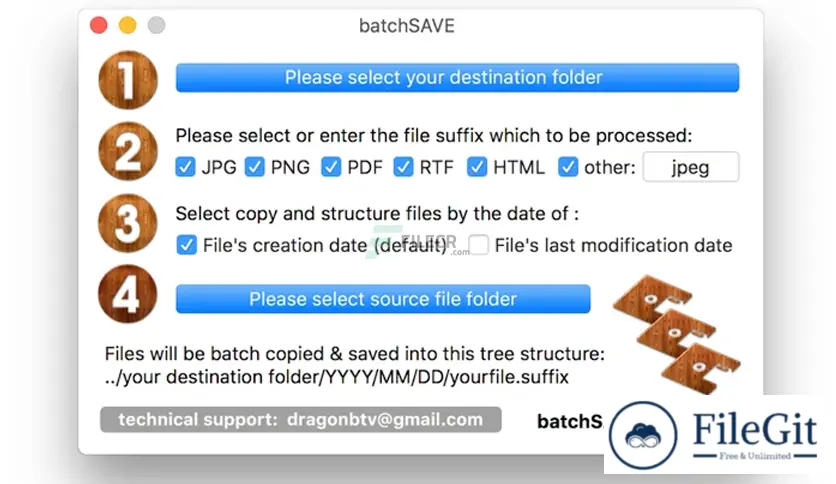This screenshot has height=484, width=836.
Task: Click the wooden step 4 number icon
Action: coord(128,294)
